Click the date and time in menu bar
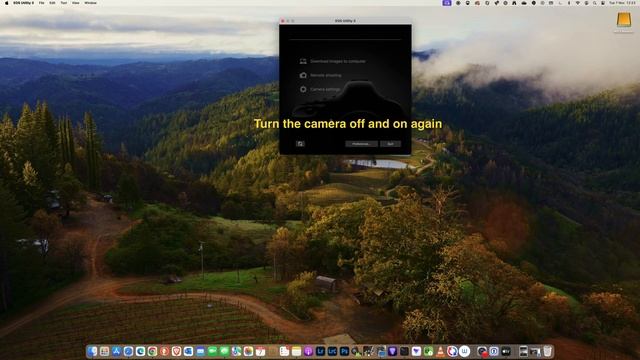Image resolution: width=640 pixels, height=360 pixels. coord(622,3)
